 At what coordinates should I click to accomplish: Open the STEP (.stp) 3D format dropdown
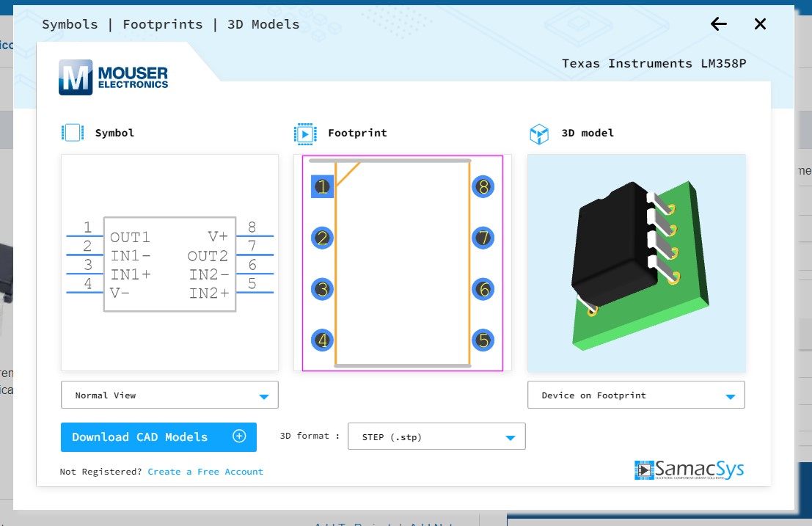(436, 437)
